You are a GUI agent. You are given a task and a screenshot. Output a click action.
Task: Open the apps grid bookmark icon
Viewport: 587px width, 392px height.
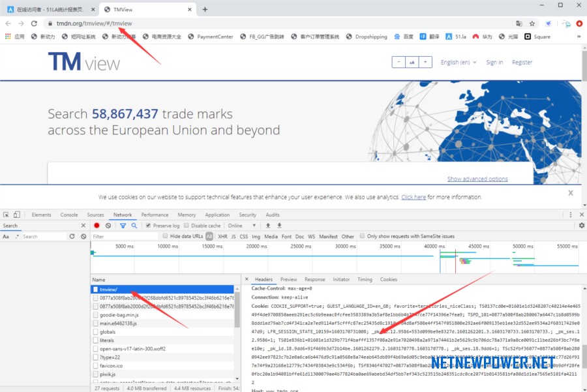tap(7, 37)
